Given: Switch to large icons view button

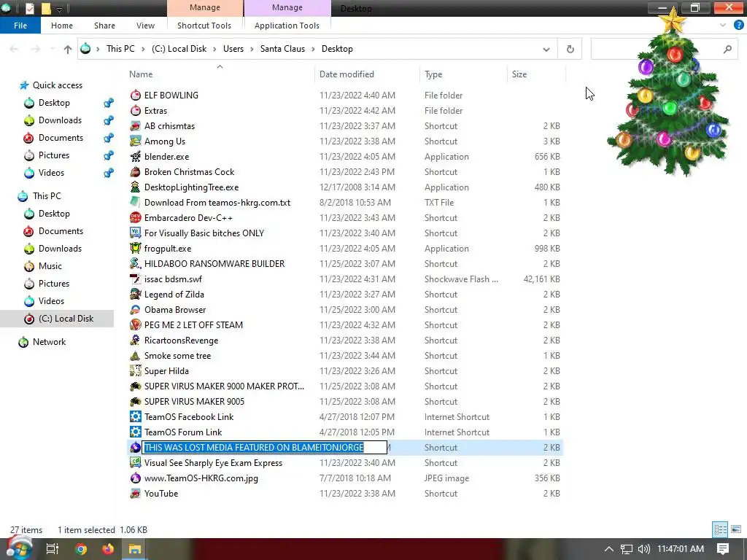Looking at the screenshot, I should (736, 529).
